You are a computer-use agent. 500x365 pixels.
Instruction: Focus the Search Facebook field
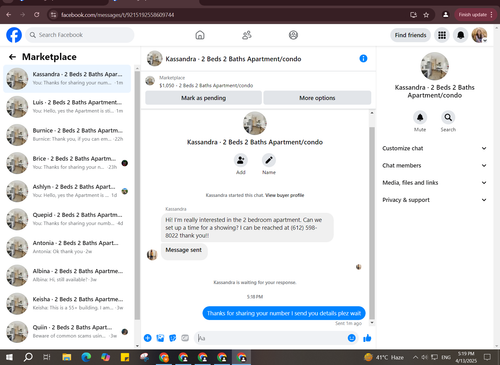[80, 35]
